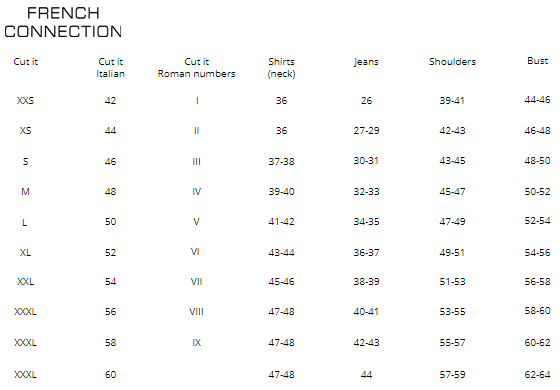Image resolution: width=560 pixels, height=390 pixels.
Task: Click Roman numeral VIII cell
Action: 196,312
